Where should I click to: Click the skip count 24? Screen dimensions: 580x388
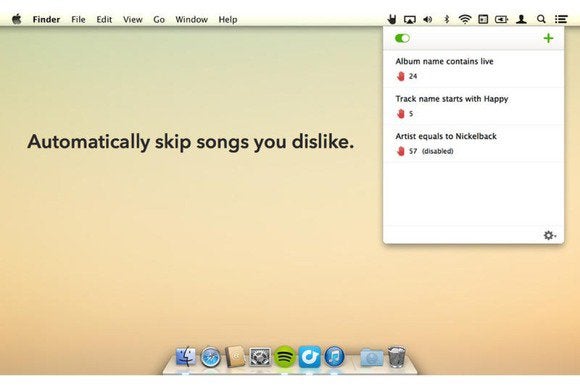point(413,76)
